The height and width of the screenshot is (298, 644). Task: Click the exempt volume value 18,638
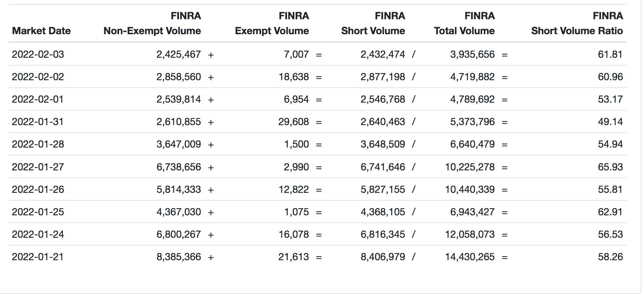(293, 77)
